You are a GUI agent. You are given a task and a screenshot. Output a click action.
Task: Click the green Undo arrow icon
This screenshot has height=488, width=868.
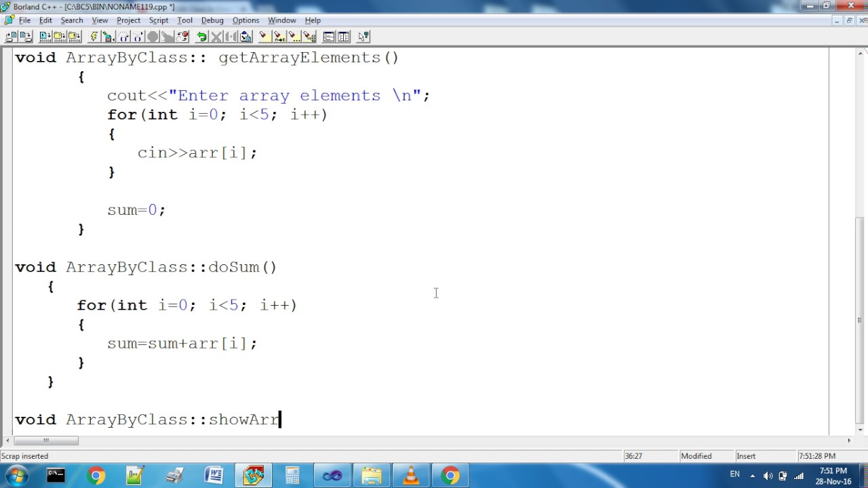[201, 37]
